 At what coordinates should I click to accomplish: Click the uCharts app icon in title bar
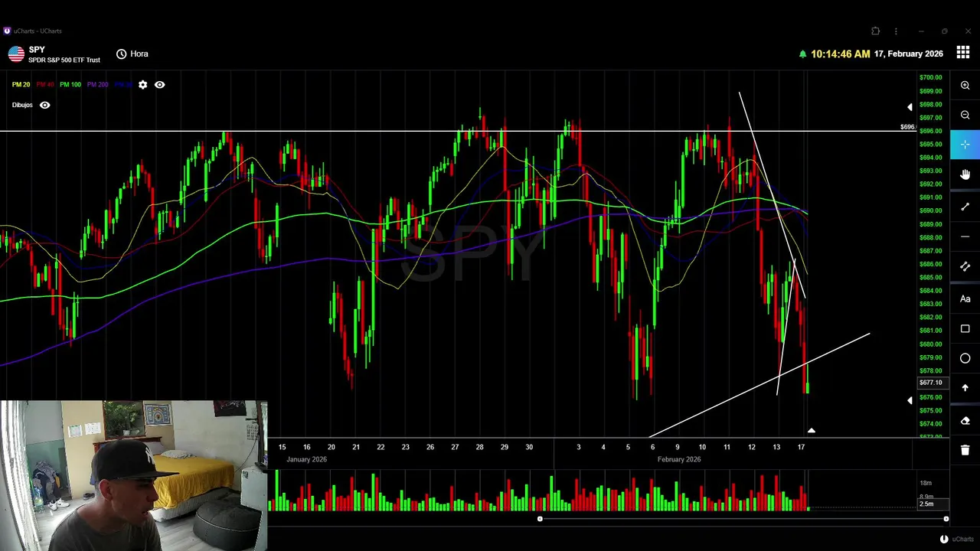7,31
